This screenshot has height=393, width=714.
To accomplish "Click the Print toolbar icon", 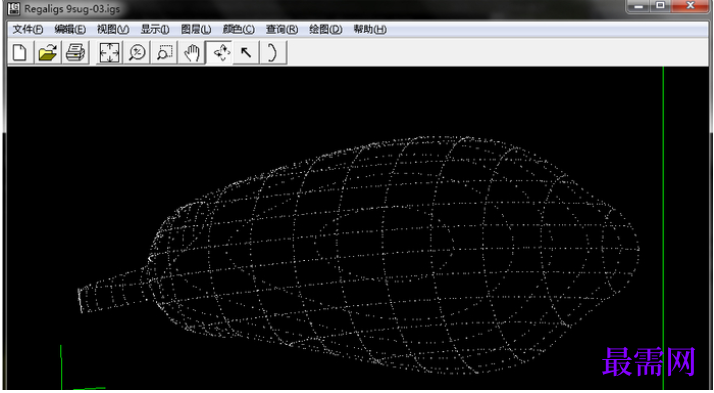I will [75, 53].
